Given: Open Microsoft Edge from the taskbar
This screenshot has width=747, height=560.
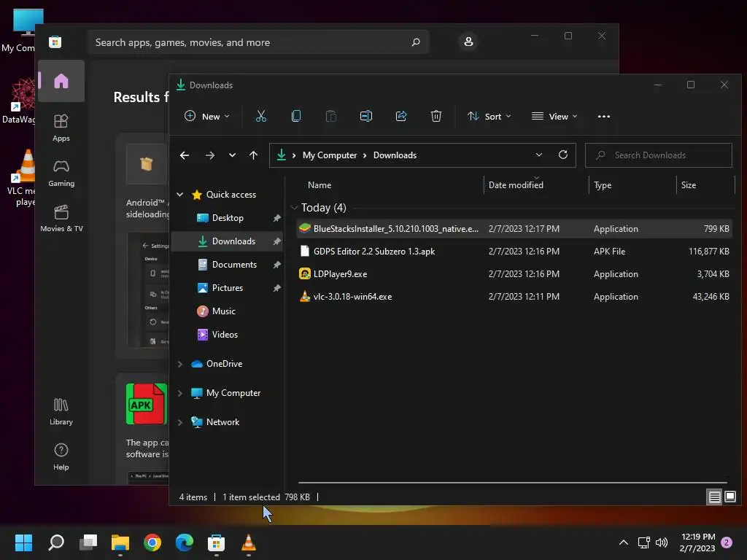Looking at the screenshot, I should point(185,542).
